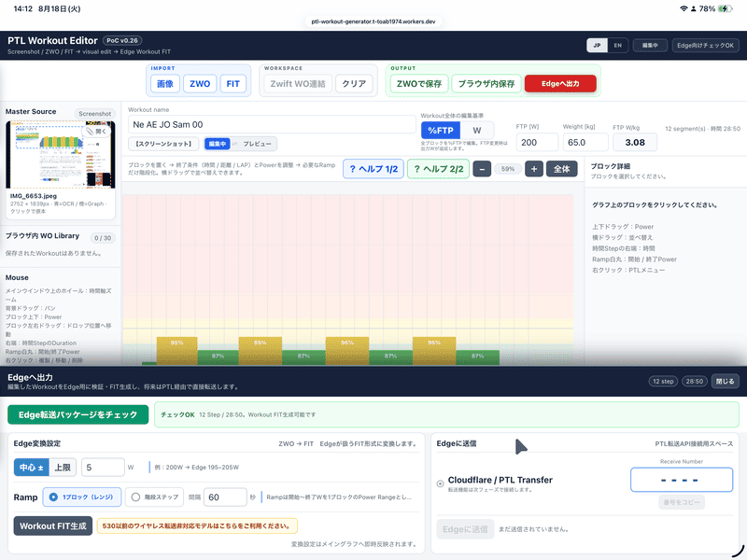Screen dimensions: 747x560
Task: Tap the battery status icon
Action: 726,8
